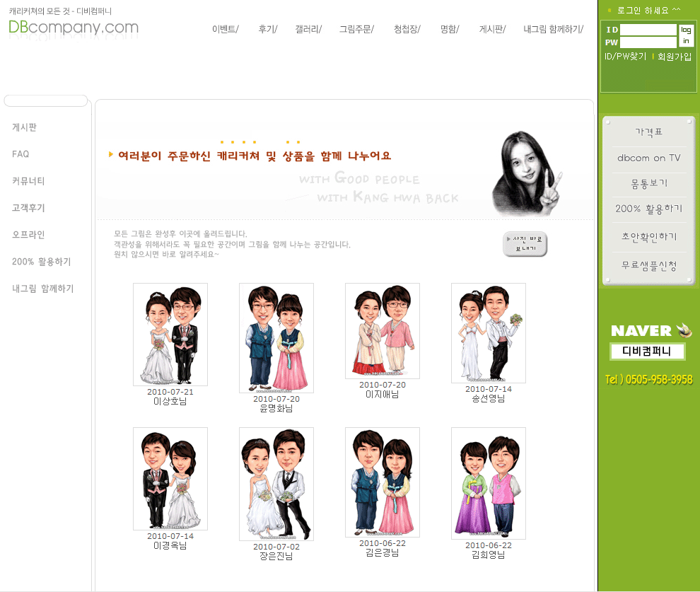Click the 송선영님 name caption
700x592 pixels.
tap(489, 399)
